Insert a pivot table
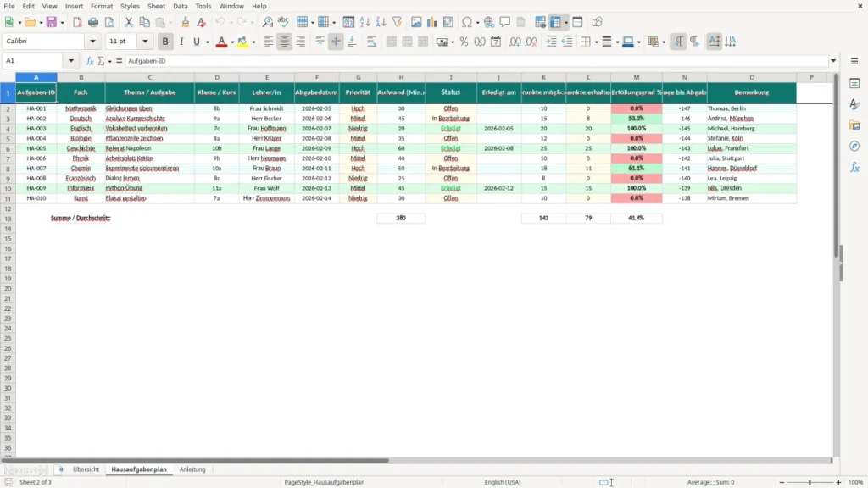 tap(448, 22)
